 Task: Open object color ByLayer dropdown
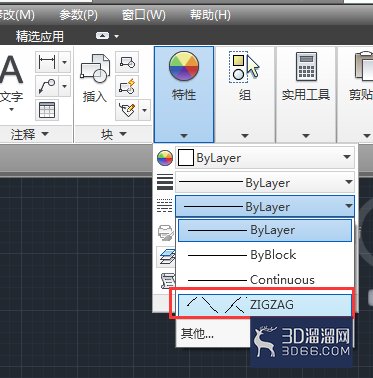pyautogui.click(x=265, y=158)
